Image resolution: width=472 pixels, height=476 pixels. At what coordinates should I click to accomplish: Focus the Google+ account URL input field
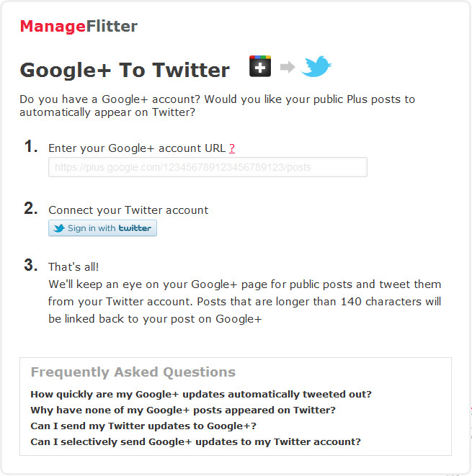(x=208, y=167)
